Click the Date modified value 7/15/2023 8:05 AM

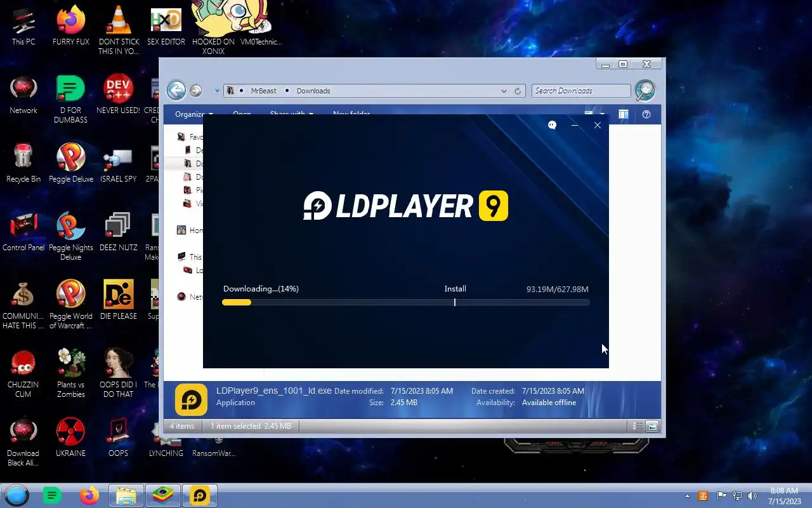coord(422,391)
